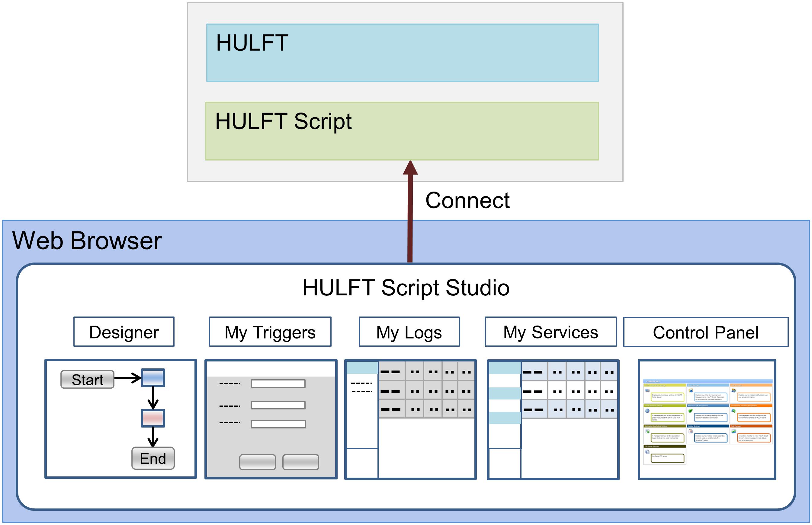Click the Start node in Designer thumbnail
The image size is (812, 525).
87,380
